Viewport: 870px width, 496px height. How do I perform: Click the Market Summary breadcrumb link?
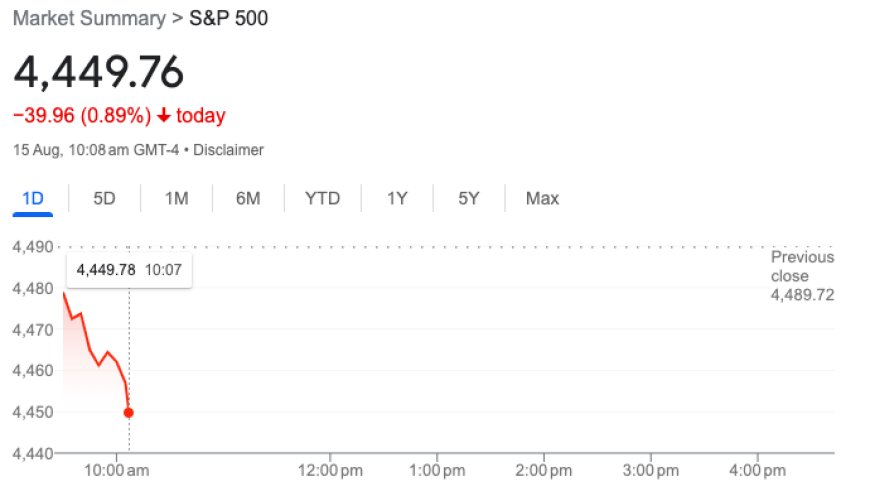[88, 18]
